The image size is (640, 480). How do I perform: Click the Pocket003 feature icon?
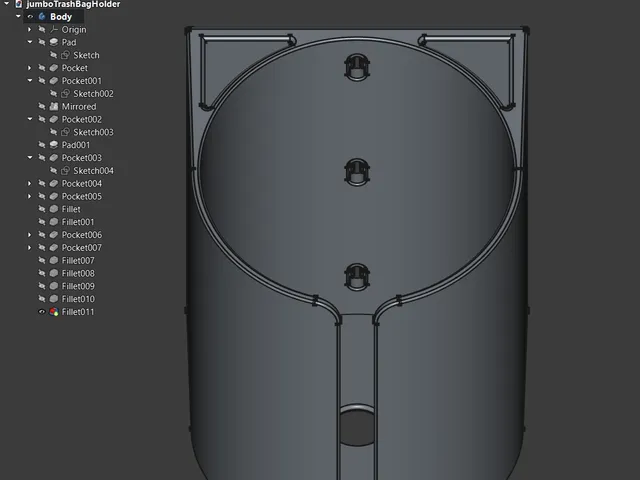tap(54, 158)
